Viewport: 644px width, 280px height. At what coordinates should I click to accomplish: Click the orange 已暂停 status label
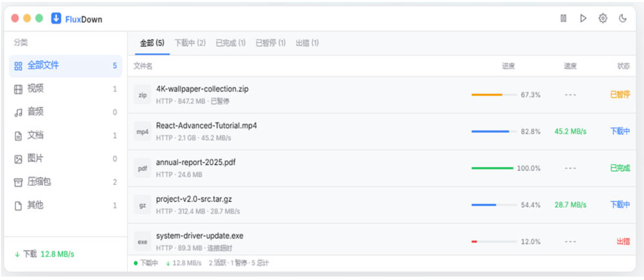pyautogui.click(x=620, y=94)
